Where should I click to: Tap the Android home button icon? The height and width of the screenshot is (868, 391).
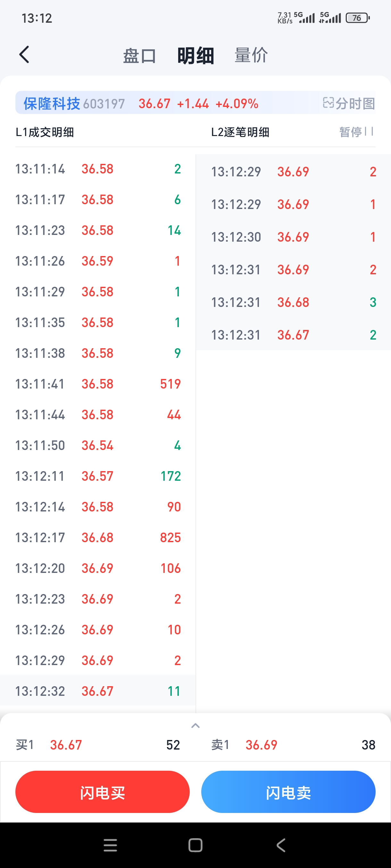pos(195,845)
